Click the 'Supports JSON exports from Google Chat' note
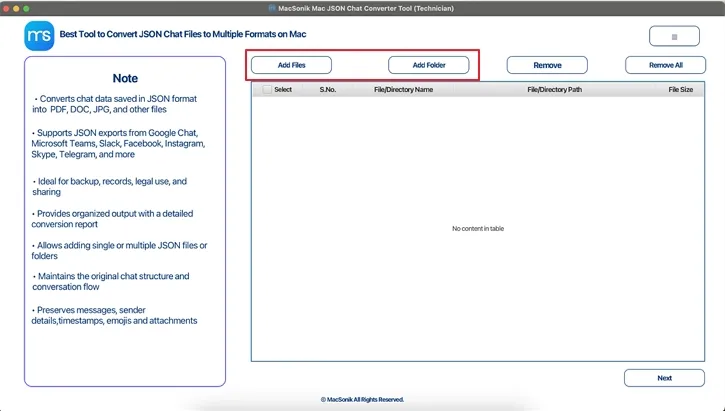Screen dimensions: 725x411 pyautogui.click(x=118, y=143)
